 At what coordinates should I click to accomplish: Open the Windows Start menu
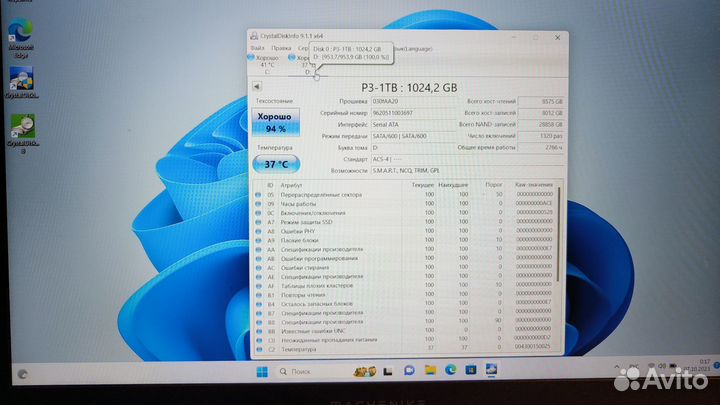click(x=262, y=371)
